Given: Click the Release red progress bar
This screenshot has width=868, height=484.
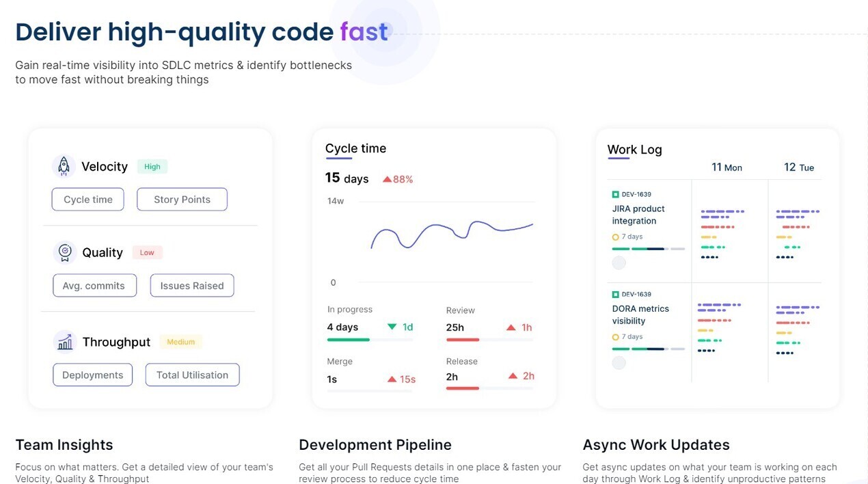Looking at the screenshot, I should pos(463,388).
